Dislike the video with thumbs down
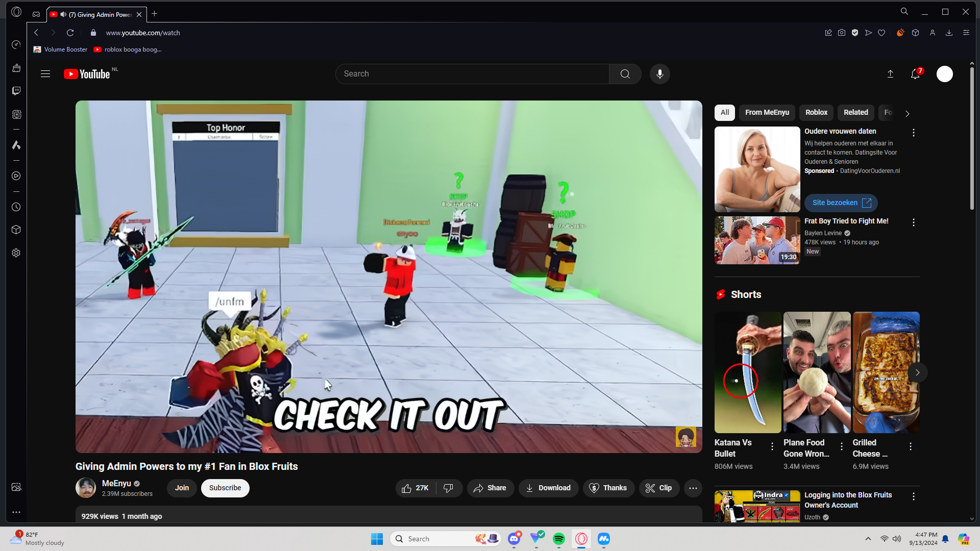Image resolution: width=980 pixels, height=551 pixels. point(449,488)
